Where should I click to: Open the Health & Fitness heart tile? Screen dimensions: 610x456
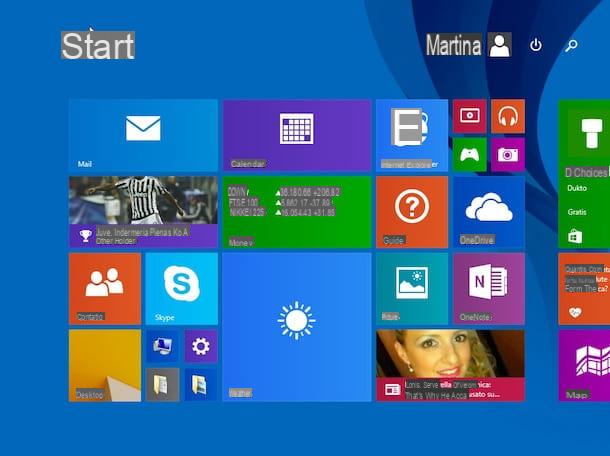[x=584, y=289]
